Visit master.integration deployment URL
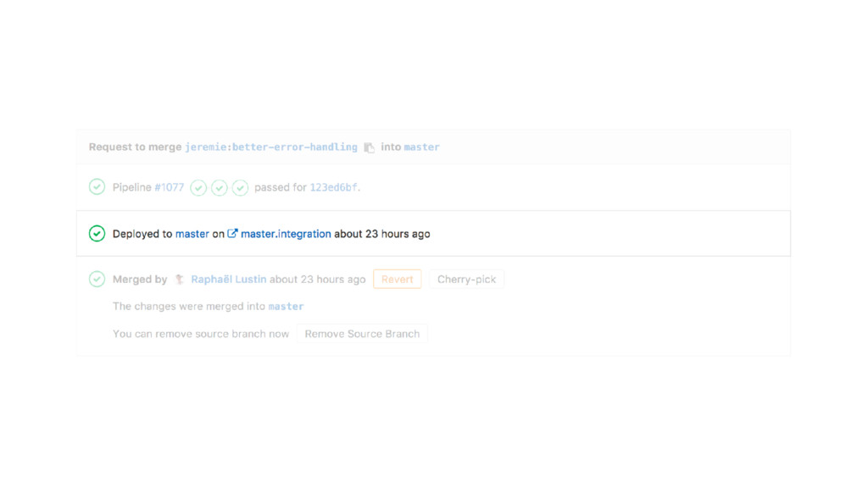The image size is (868, 488). click(x=286, y=234)
